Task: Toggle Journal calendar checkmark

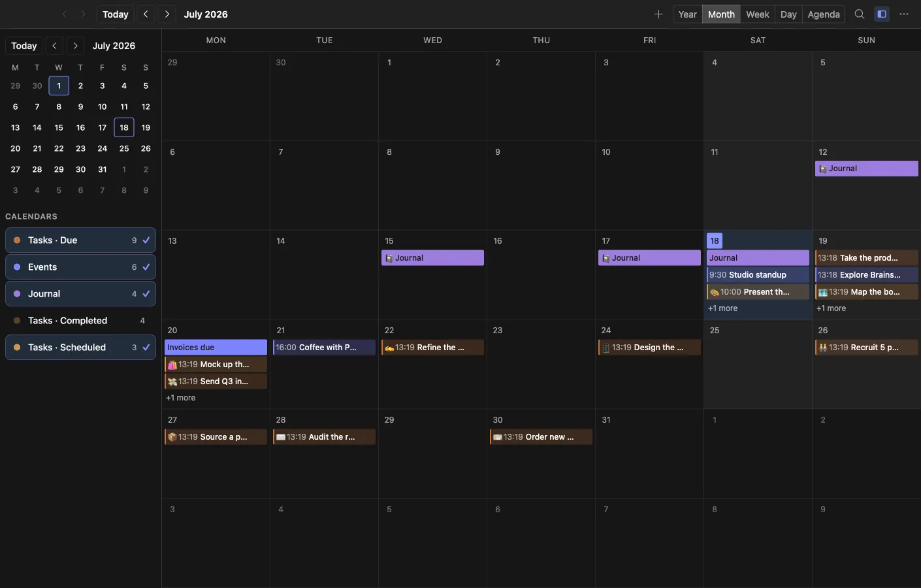Action: pos(146,294)
